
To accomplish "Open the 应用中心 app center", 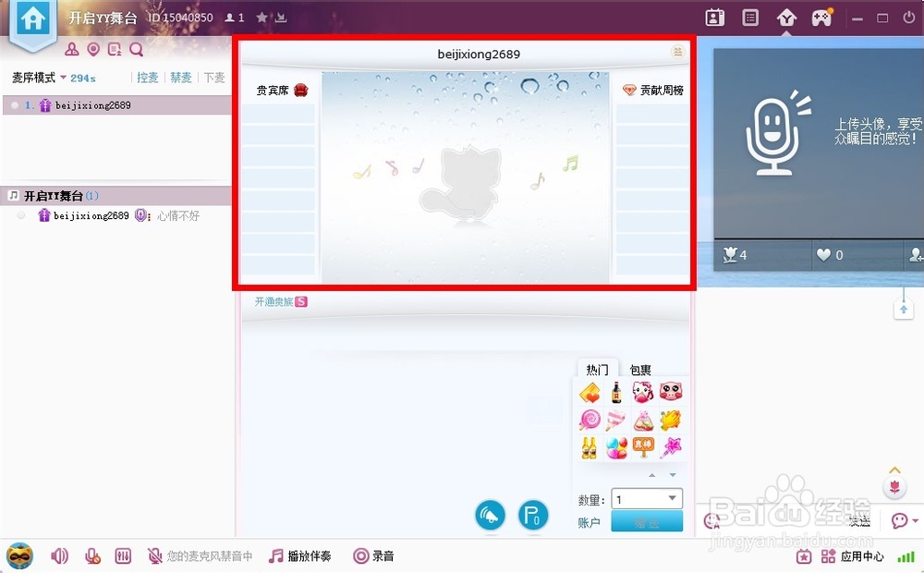I will [x=852, y=556].
